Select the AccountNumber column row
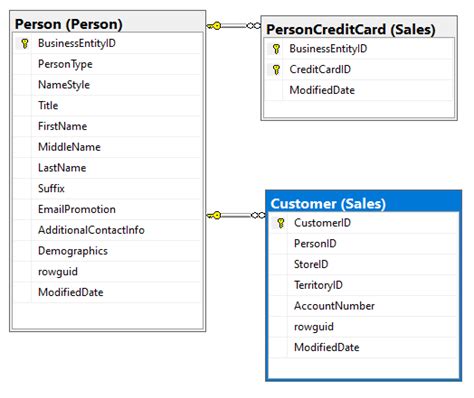 coord(364,306)
